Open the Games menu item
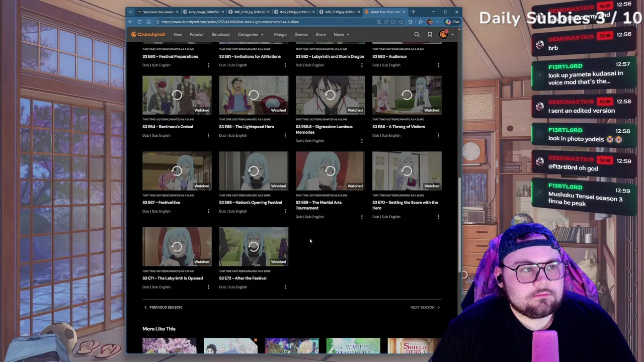Image resolution: width=644 pixels, height=362 pixels. (x=301, y=35)
